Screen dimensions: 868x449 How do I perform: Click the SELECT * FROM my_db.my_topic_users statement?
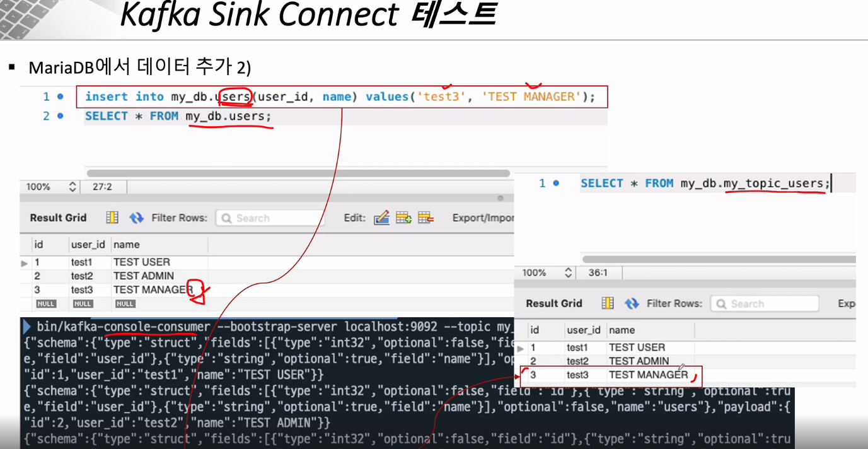click(706, 184)
